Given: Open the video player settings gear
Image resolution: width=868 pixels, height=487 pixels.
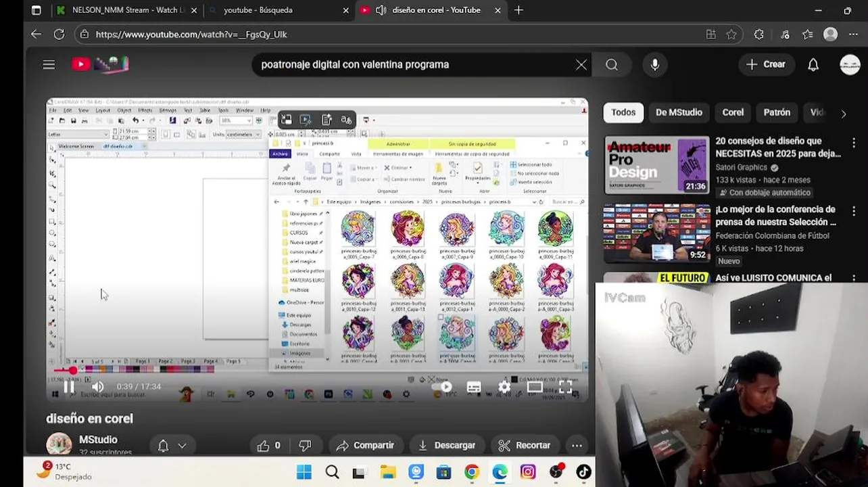Looking at the screenshot, I should pyautogui.click(x=504, y=387).
